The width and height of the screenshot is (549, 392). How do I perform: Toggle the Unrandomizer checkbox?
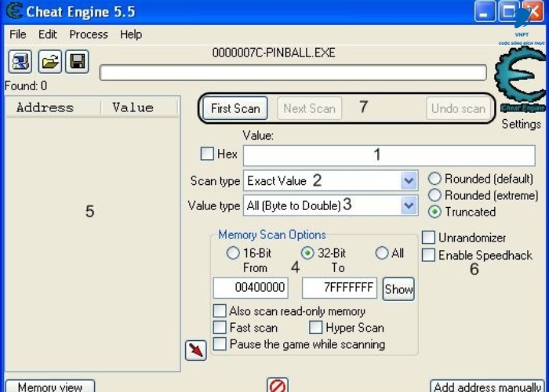[x=428, y=238]
